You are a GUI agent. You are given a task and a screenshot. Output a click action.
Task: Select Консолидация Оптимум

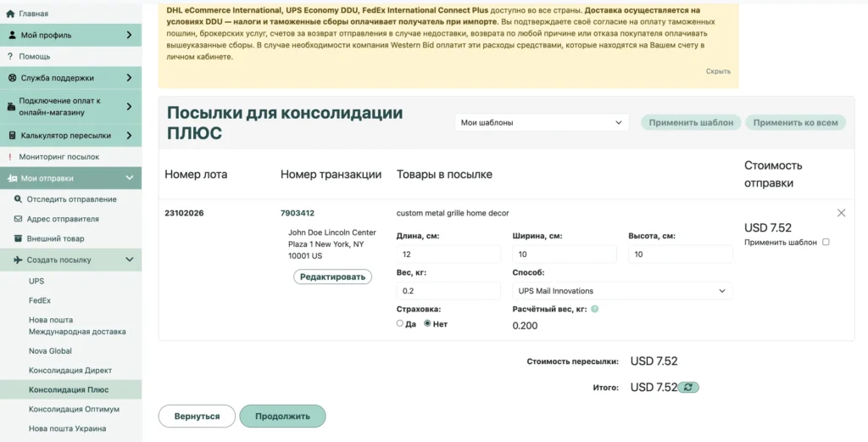75,409
